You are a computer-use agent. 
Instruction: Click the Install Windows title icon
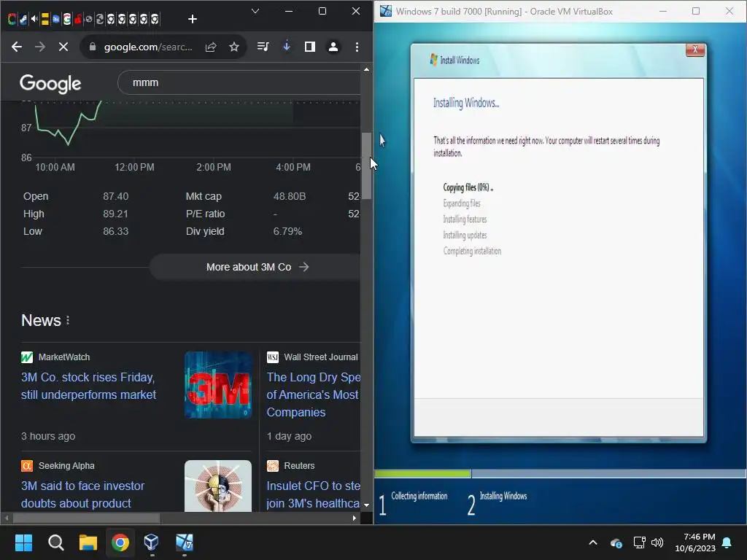(433, 60)
